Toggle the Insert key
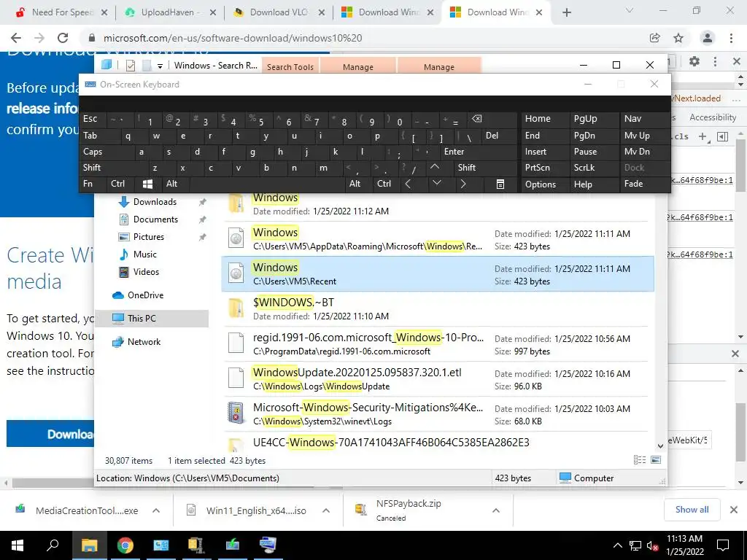 [535, 152]
